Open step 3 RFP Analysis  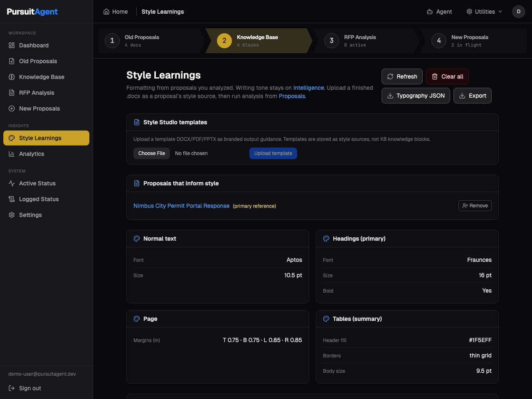[366, 41]
